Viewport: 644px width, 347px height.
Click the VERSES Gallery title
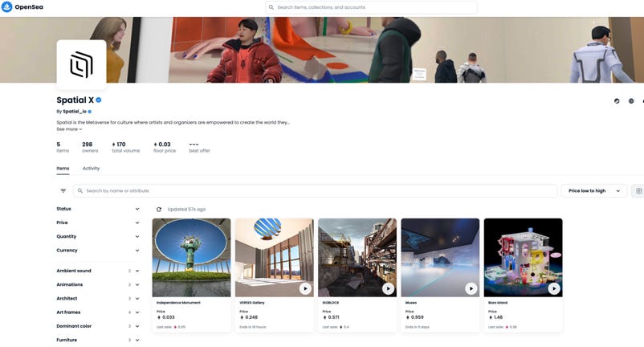252,303
